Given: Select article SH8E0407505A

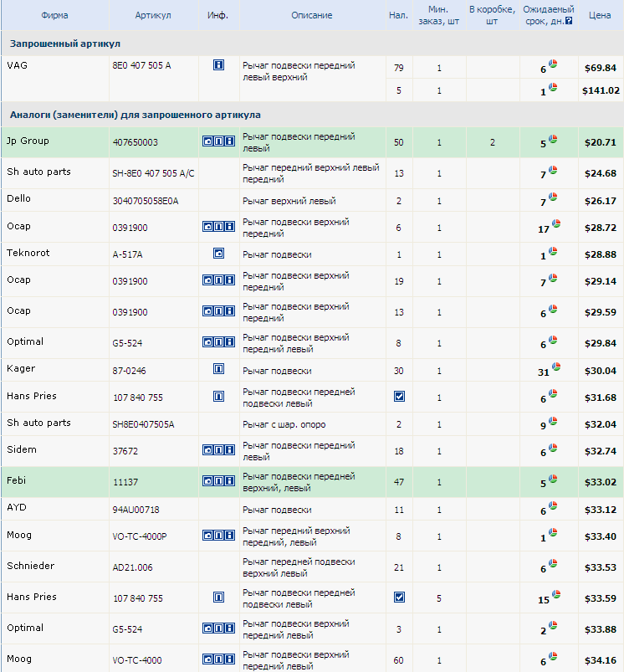Looking at the screenshot, I should point(144,424).
